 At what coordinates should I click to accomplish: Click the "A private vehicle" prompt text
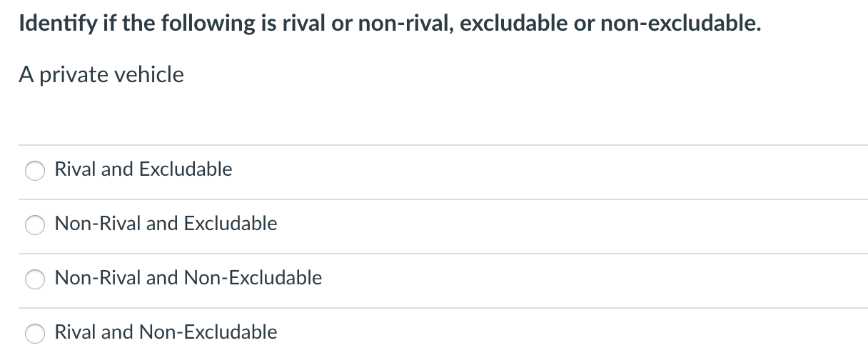click(101, 74)
